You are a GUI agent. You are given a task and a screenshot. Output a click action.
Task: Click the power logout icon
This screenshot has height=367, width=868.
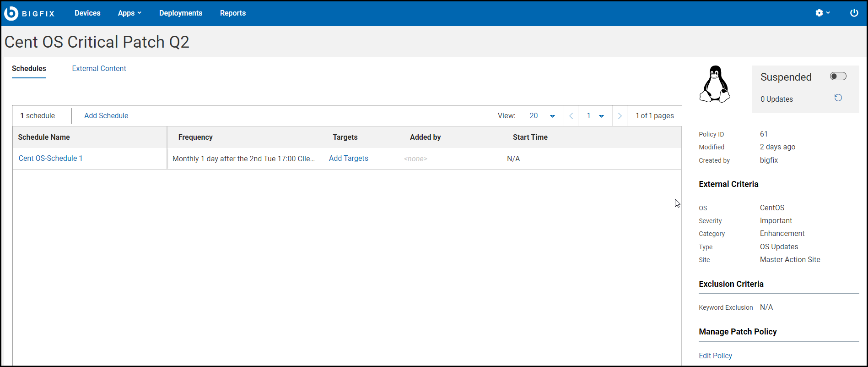point(854,13)
